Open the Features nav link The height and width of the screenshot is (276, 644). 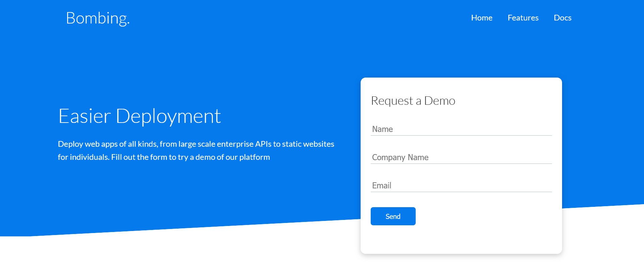[523, 18]
